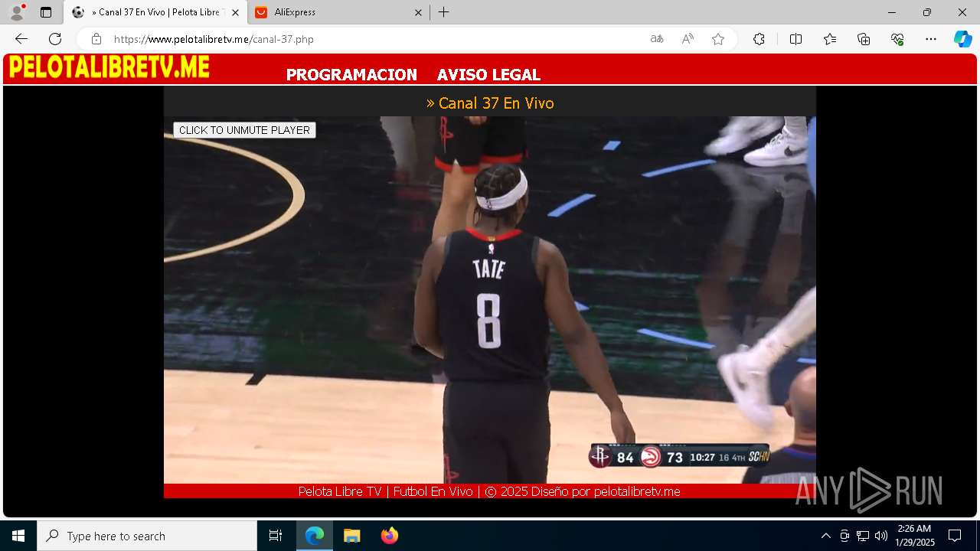The height and width of the screenshot is (551, 980).
Task: Click the Canal 37 En Vivo heading
Action: pyautogui.click(x=490, y=103)
